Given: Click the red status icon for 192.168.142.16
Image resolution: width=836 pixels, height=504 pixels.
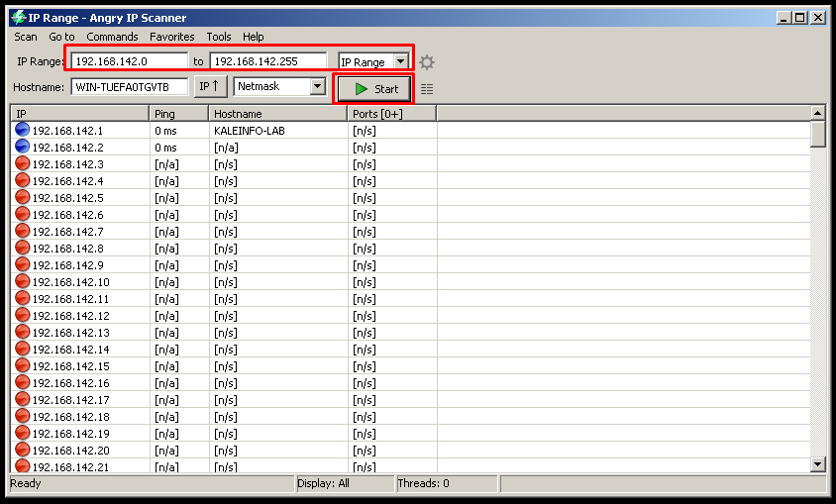Looking at the screenshot, I should (23, 382).
